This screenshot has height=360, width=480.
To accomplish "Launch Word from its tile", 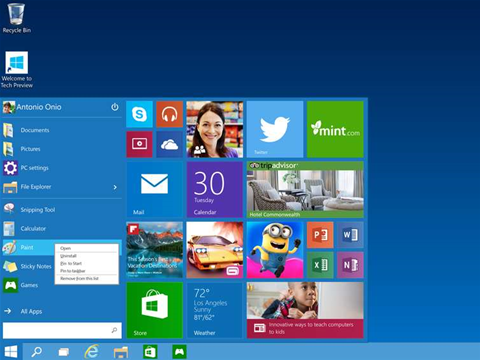I will [350, 235].
